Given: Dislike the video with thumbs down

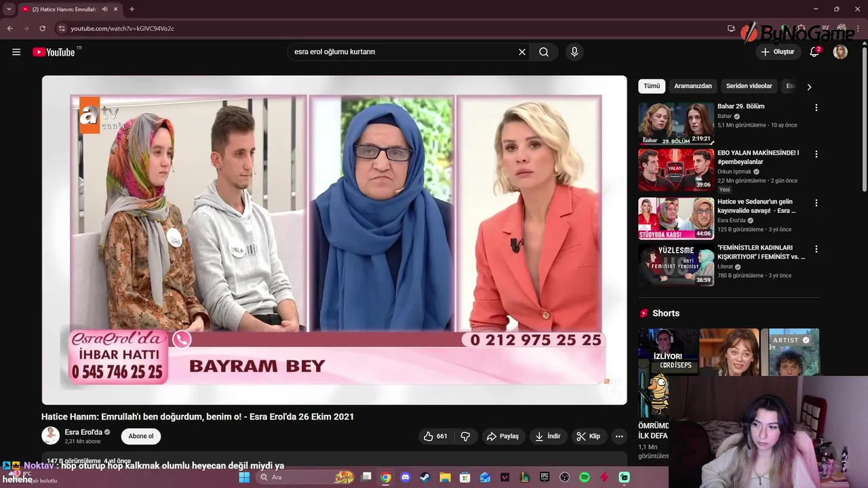Looking at the screenshot, I should click(x=465, y=436).
